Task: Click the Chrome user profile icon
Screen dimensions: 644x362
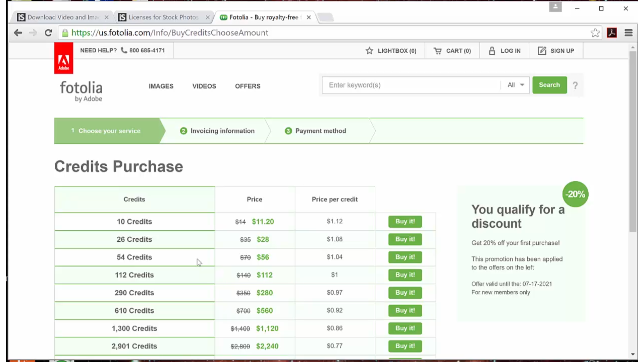Action: [x=555, y=7]
